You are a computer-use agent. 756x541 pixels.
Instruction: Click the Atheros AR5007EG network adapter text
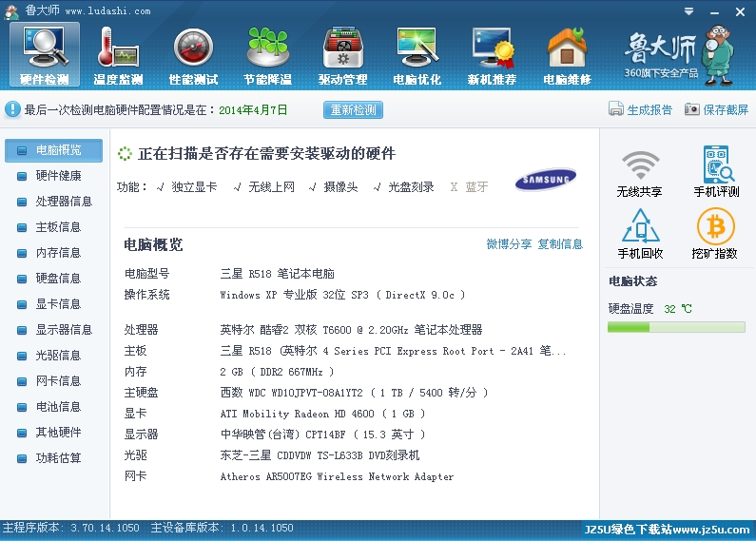tap(337, 476)
